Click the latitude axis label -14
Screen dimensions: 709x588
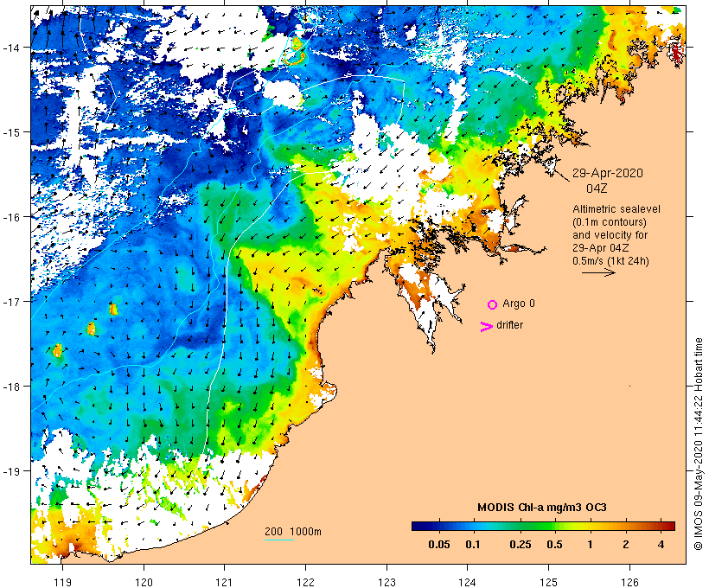[x=10, y=48]
